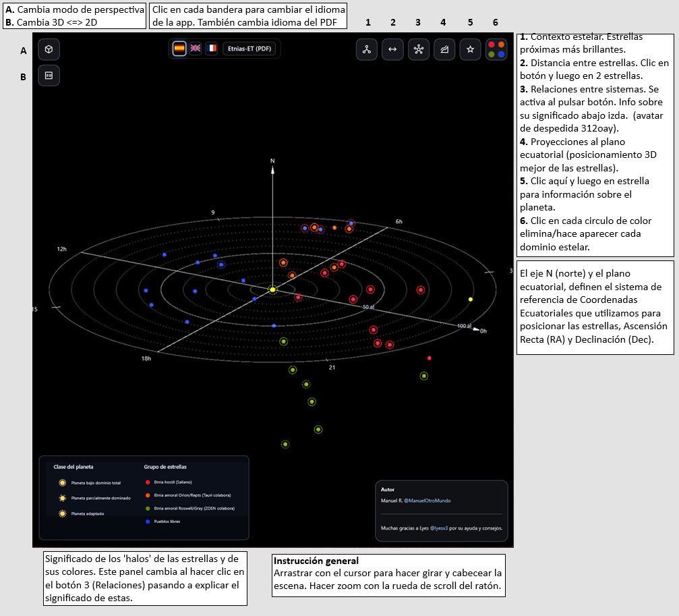679x616 pixels.
Task: Toggle the red stellar domain circle
Action: (492, 45)
